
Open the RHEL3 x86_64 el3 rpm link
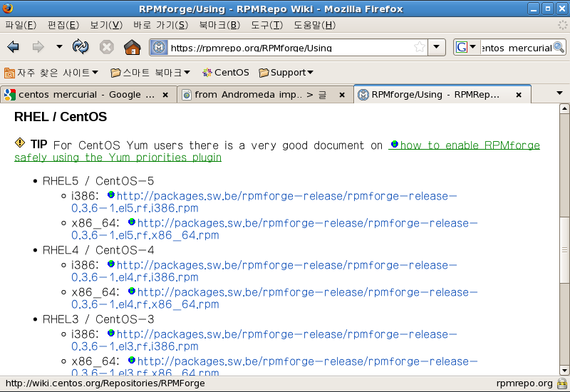pos(274,366)
